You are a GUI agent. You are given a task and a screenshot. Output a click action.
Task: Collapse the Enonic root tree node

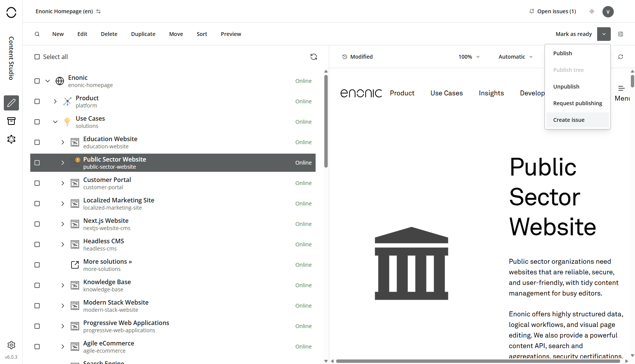pos(48,81)
